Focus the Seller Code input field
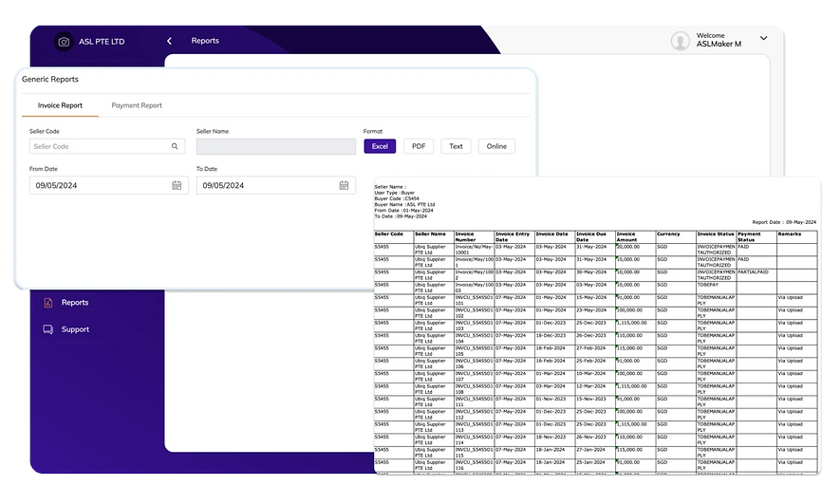 tap(107, 146)
